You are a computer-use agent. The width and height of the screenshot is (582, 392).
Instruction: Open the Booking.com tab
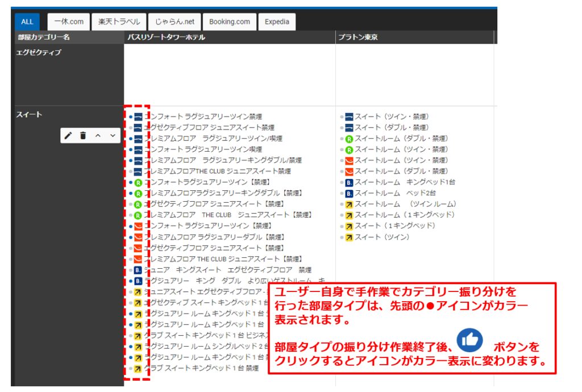[229, 22]
